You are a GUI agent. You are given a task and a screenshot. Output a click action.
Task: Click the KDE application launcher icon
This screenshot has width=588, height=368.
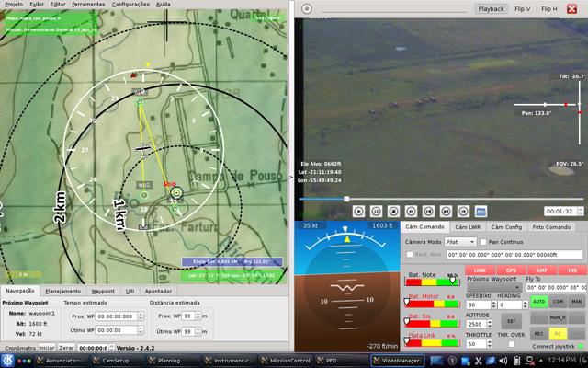tap(8, 361)
